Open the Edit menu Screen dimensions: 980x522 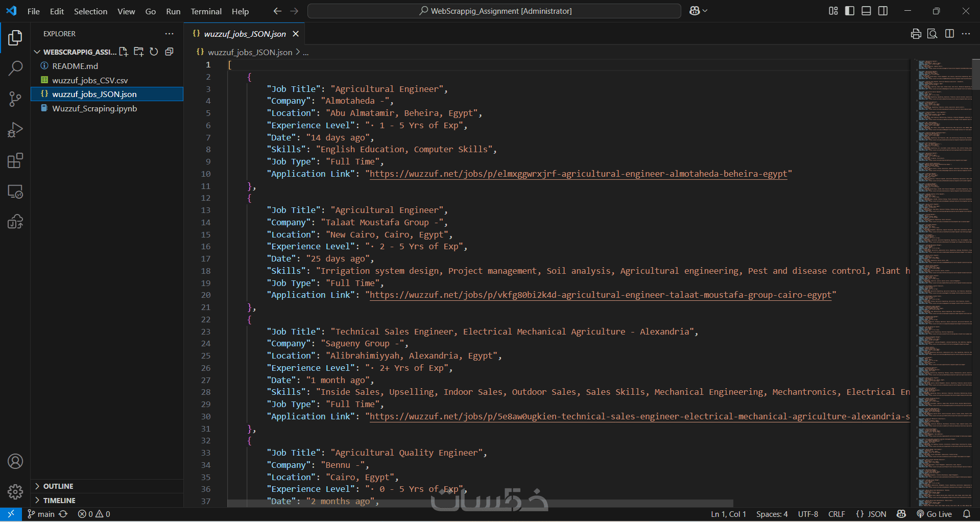click(57, 11)
